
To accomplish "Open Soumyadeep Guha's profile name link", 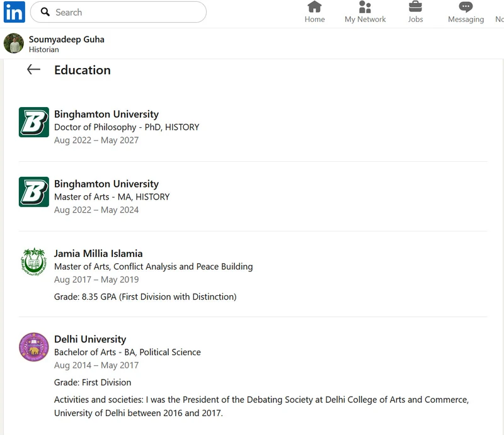I will pos(67,39).
